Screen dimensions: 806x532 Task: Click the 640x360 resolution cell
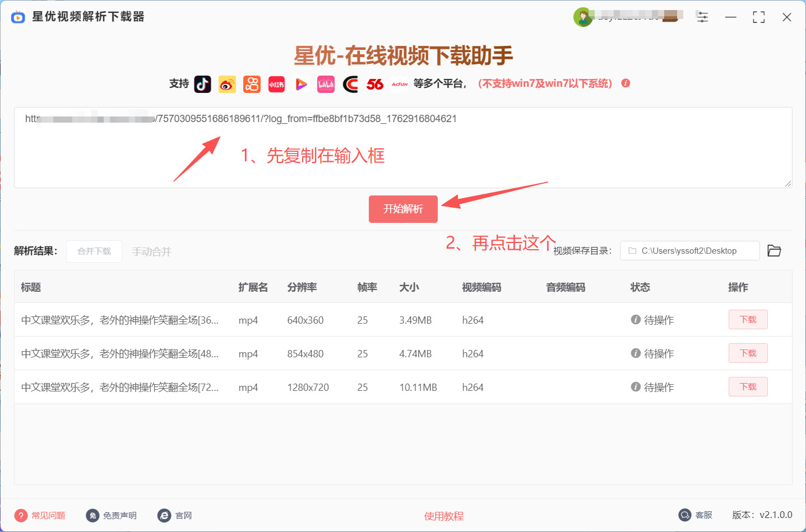coord(305,320)
